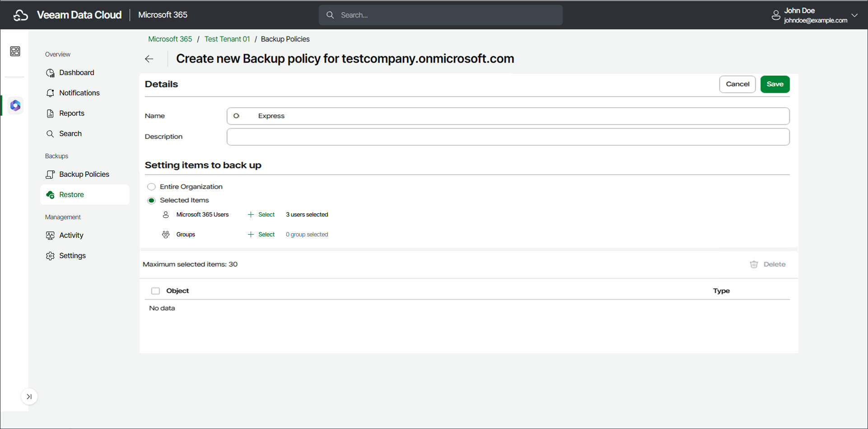Click the sidebar Search magnifier icon
Viewport: 868px width, 429px height.
click(x=50, y=134)
